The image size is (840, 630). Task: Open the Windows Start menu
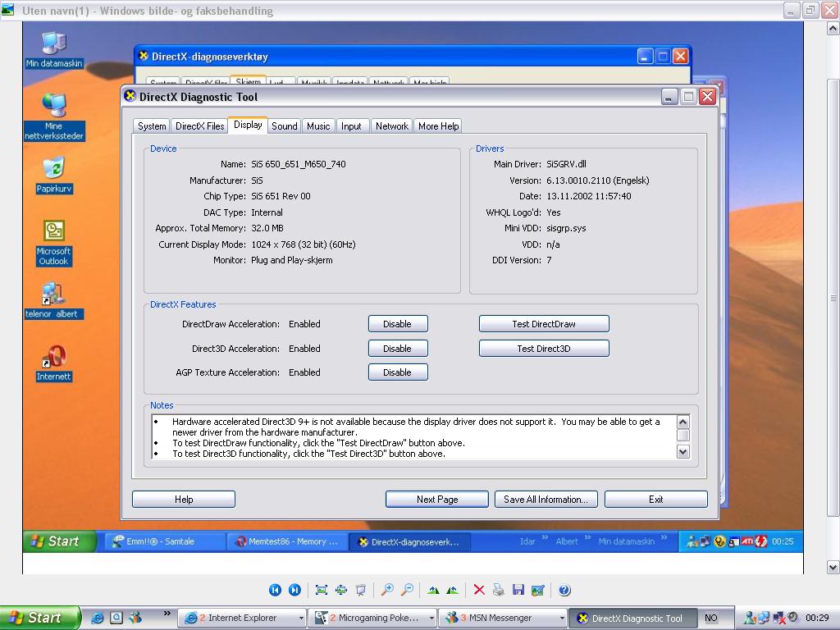tap(40, 618)
